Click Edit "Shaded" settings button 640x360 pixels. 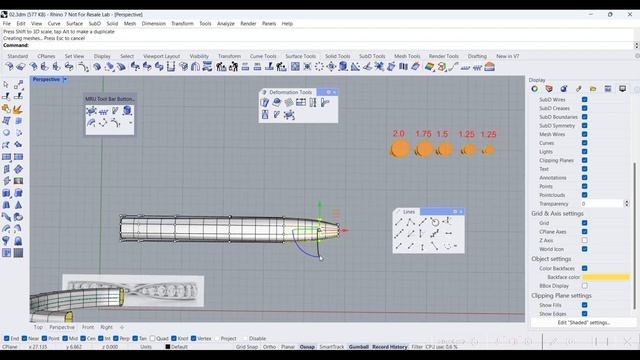click(583, 322)
